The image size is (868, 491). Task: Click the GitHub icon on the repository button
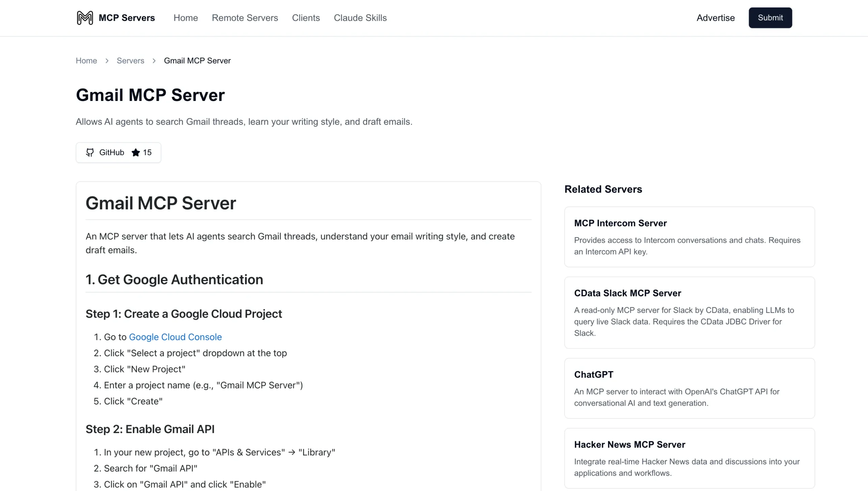click(90, 152)
